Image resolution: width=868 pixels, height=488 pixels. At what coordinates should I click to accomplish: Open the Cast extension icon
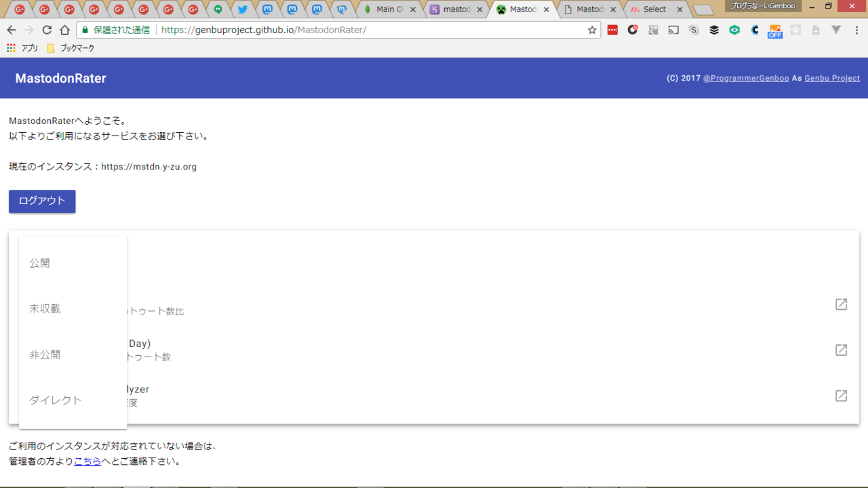pos(673,30)
